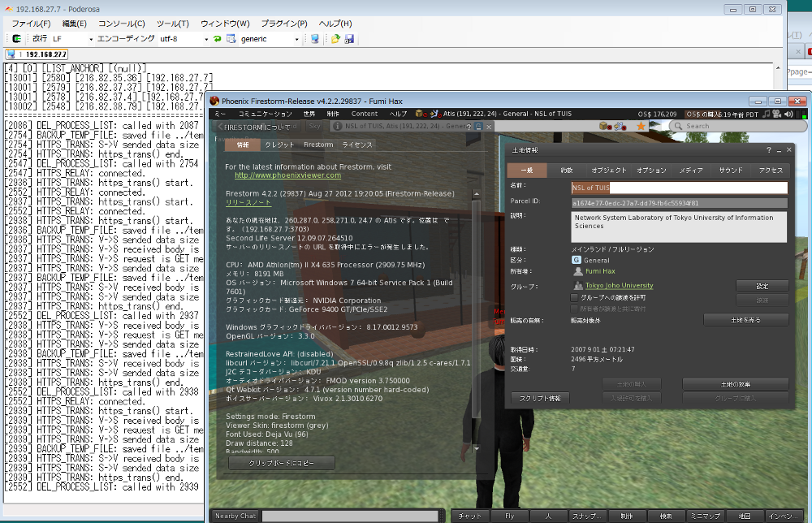Screen dimensions: 812x523
Task: Open the プラグイン(P) menu in Poderosa
Action: [283, 24]
